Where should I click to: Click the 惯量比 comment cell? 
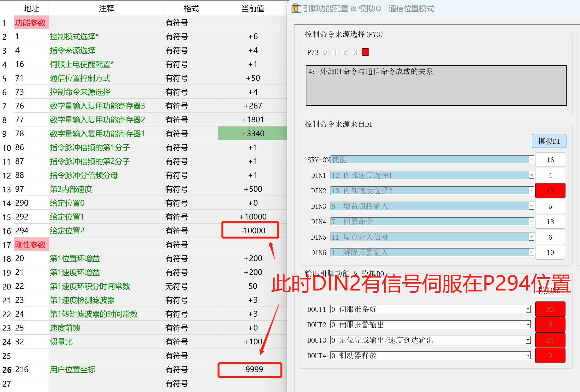[x=106, y=342]
